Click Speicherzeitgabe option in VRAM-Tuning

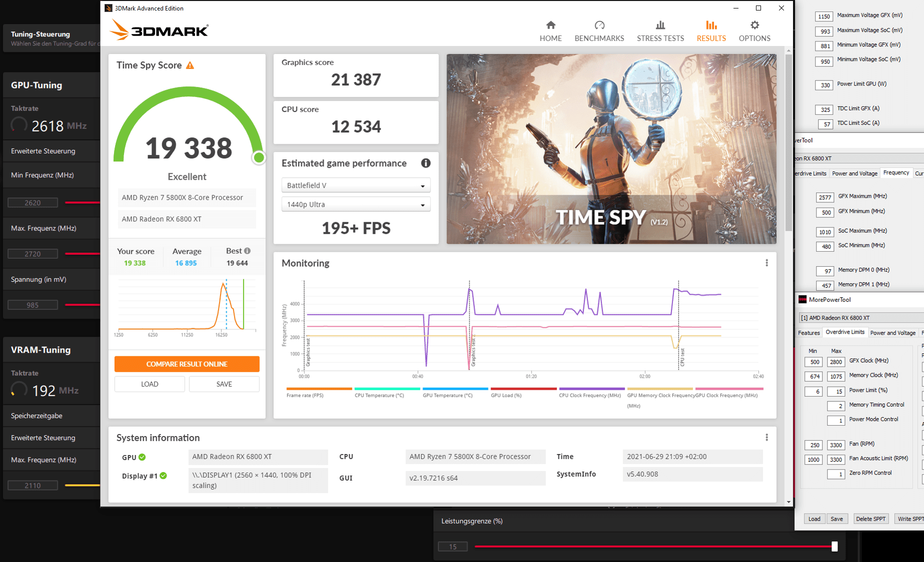coord(51,416)
